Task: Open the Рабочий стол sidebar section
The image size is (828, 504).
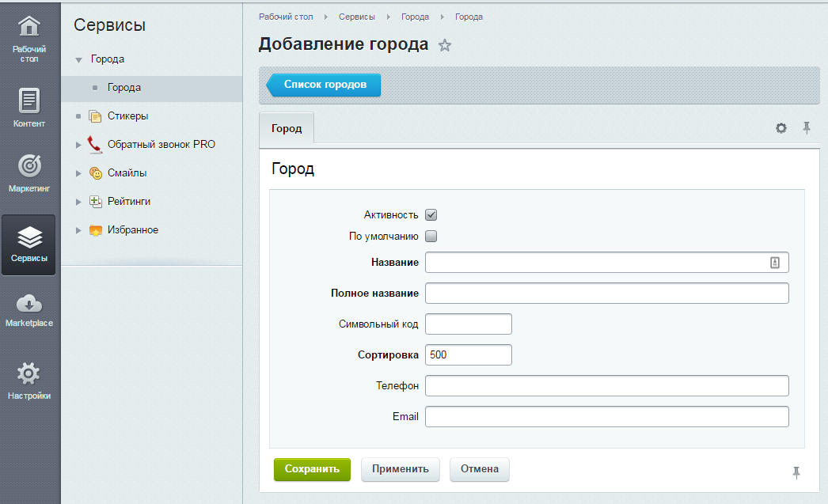Action: pyautogui.click(x=29, y=39)
